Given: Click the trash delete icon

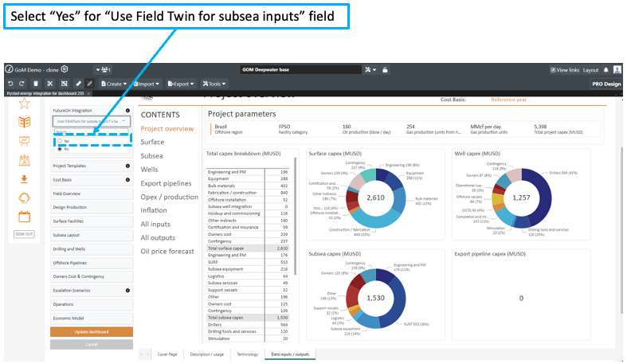Looking at the screenshot, I should click(x=36, y=84).
